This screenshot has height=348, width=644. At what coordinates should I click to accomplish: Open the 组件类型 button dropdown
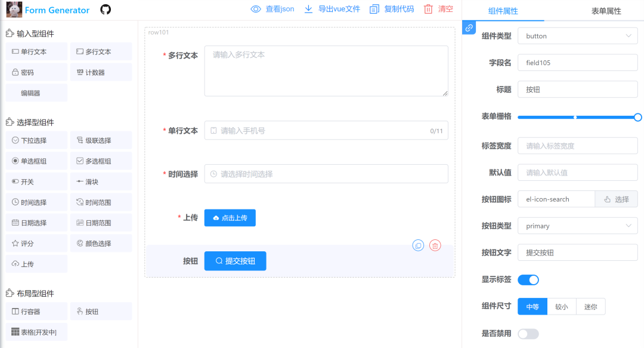point(577,36)
